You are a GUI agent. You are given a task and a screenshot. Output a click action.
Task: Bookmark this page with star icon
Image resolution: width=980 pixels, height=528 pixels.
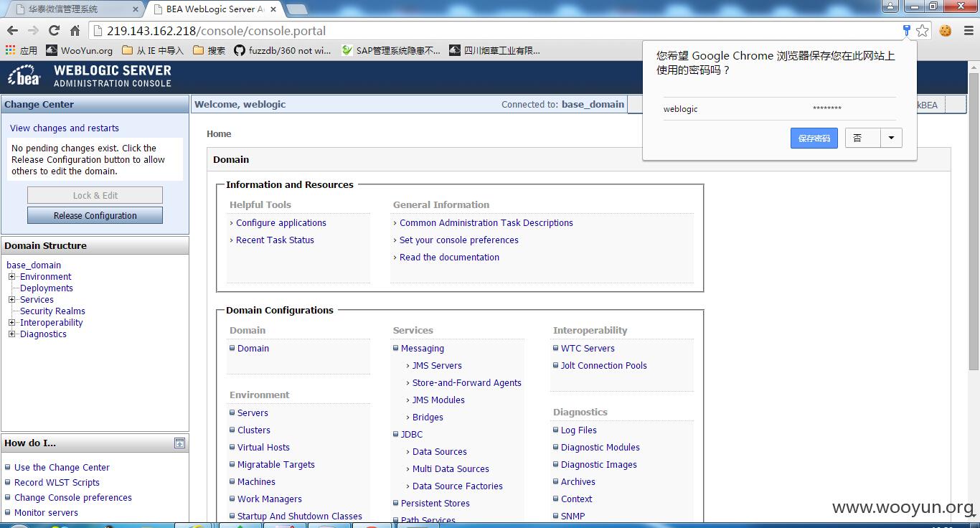pyautogui.click(x=923, y=30)
